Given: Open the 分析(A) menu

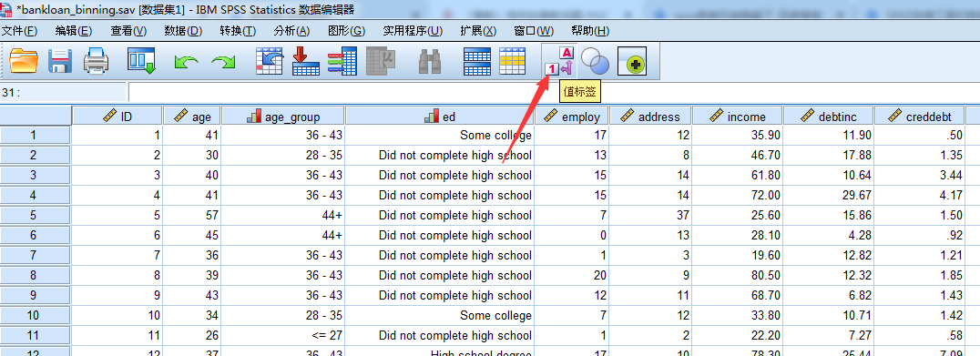Looking at the screenshot, I should point(291,31).
